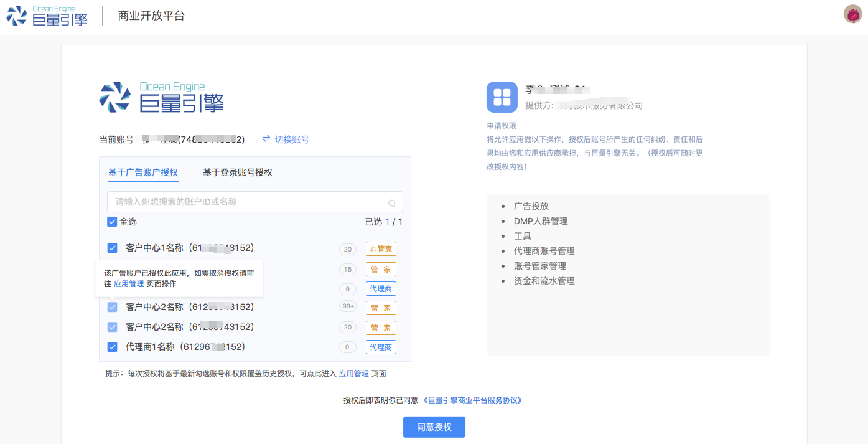Click the 0 count badge in 代理商1名称 row
This screenshot has height=444, width=868.
tap(348, 347)
